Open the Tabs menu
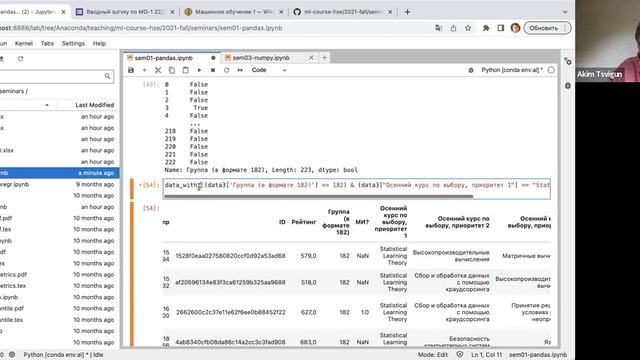The height and width of the screenshot is (360, 640). (x=47, y=43)
